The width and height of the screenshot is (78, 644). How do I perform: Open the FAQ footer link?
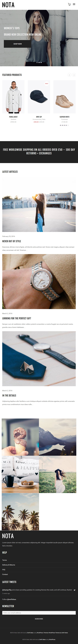pos(4,569)
